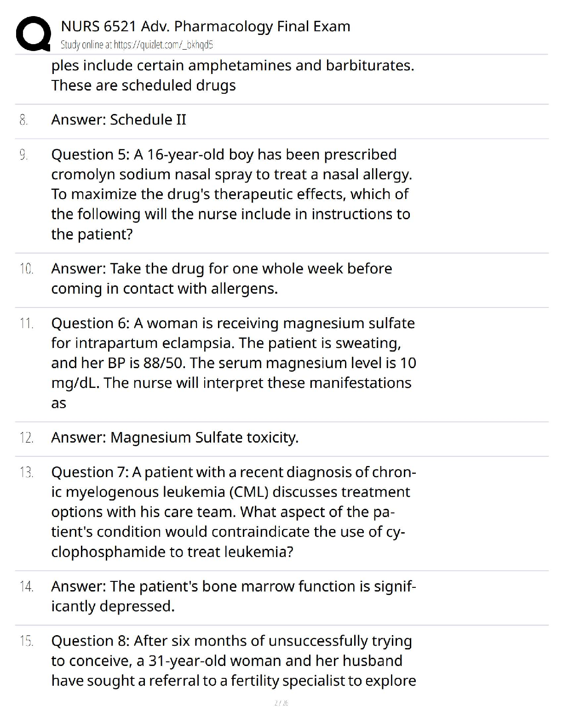Select the answer about taking drug one week
This screenshot has height=728, width=563.
(221, 279)
